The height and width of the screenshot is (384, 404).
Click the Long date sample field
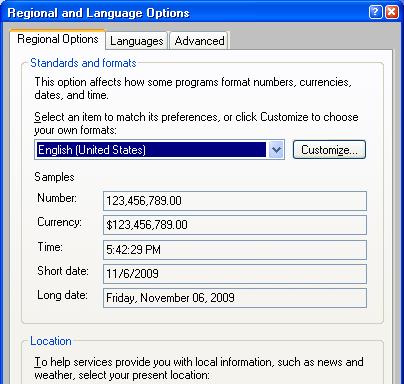pyautogui.click(x=235, y=298)
